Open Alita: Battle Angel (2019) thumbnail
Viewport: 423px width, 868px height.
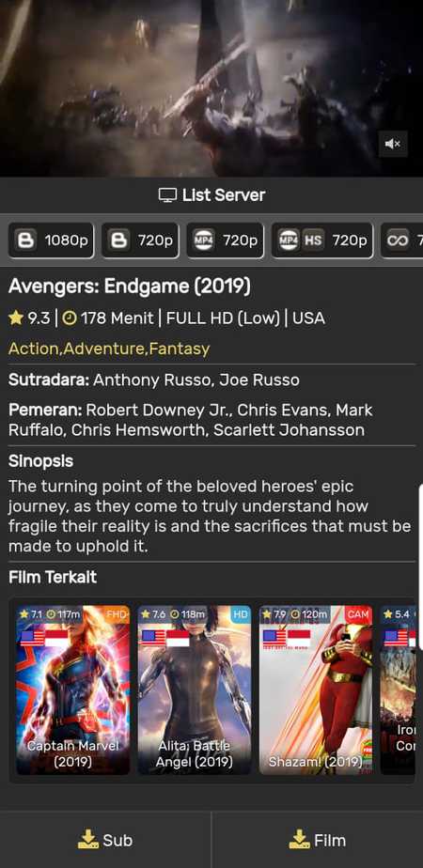coord(195,690)
